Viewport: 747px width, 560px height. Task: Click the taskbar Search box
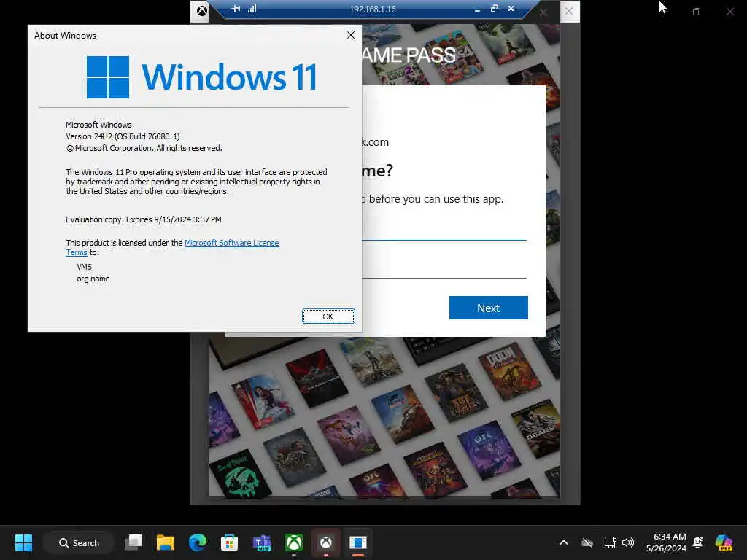pos(79,542)
